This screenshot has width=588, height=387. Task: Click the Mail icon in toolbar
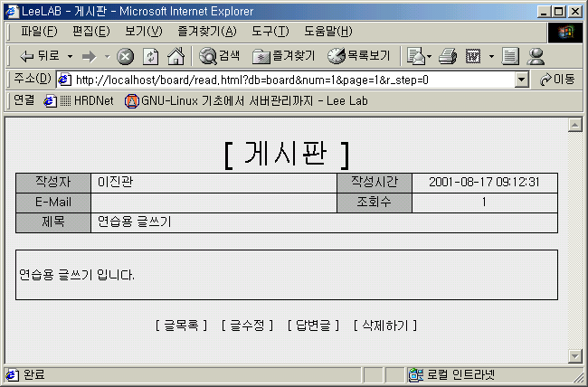(x=416, y=56)
